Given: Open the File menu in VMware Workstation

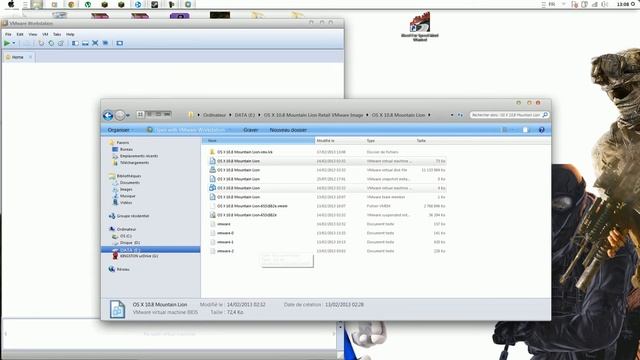Looking at the screenshot, I should coord(8,34).
